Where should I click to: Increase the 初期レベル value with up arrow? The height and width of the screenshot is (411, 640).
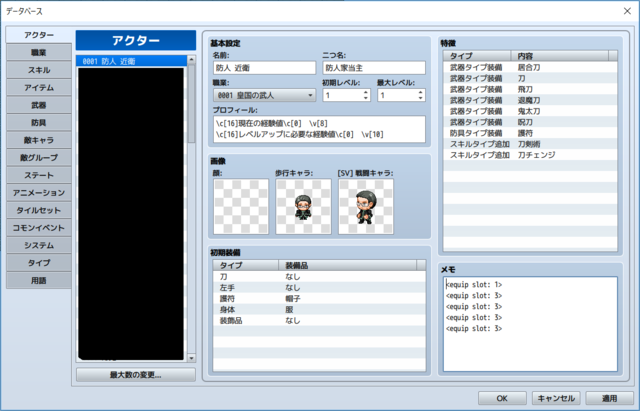[366, 92]
